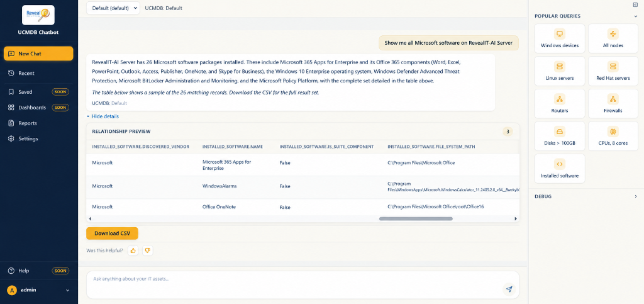Click the Office16 path cell
Screen dimensions: 644x304
[x=436, y=206]
